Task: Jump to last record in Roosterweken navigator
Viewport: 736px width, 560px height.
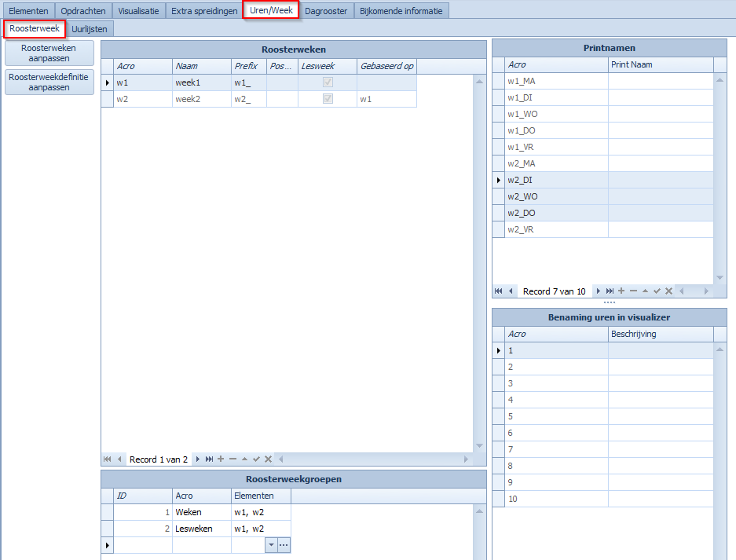Action: click(210, 459)
